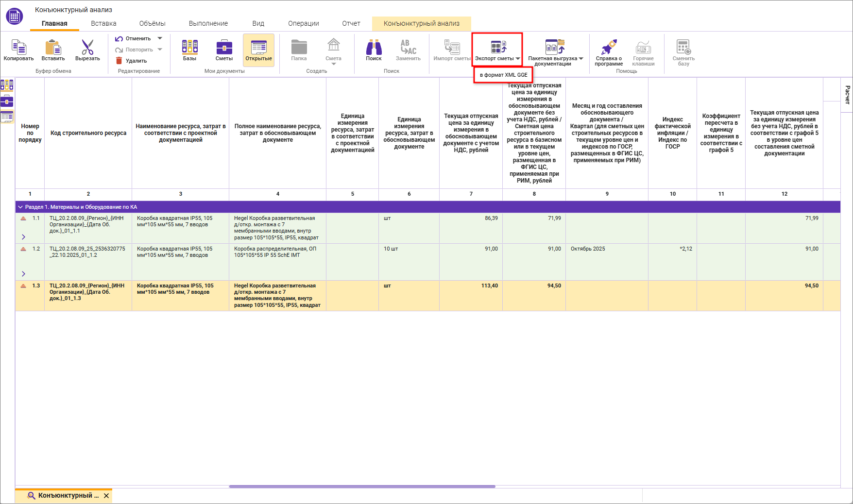Screen dimensions: 853x504
Task: Toggle the Открытые documents button
Action: [x=258, y=50]
